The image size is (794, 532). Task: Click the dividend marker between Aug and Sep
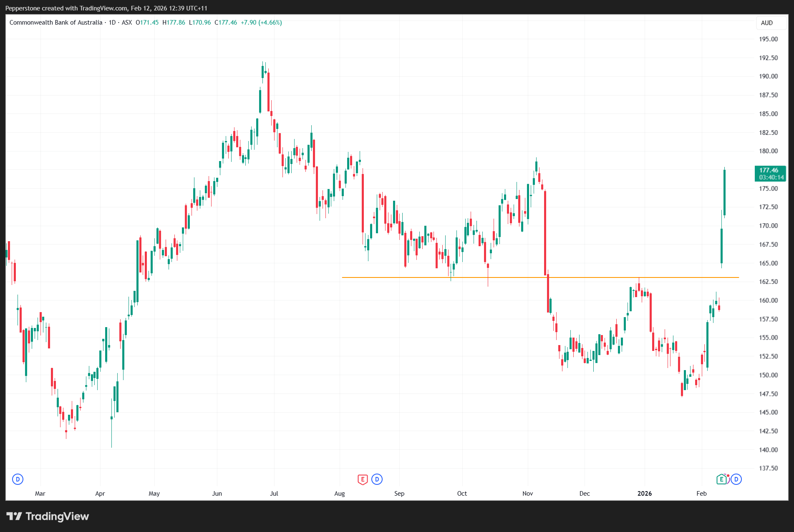pos(377,479)
